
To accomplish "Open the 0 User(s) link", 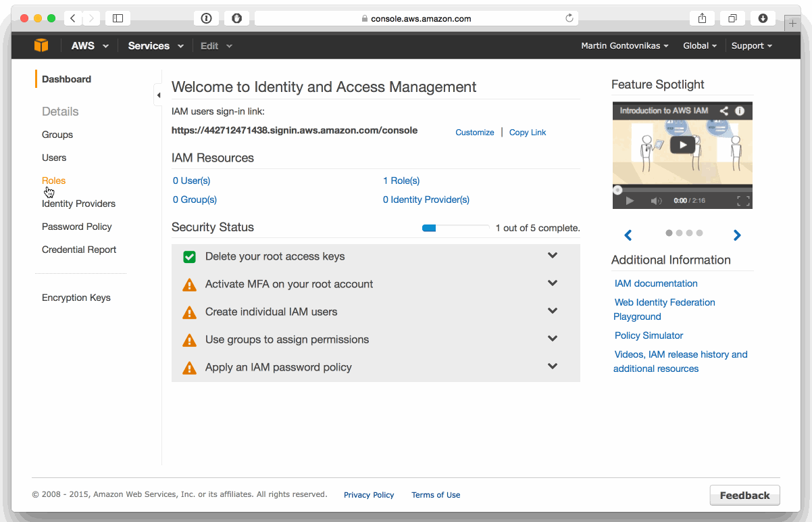I will tap(192, 181).
